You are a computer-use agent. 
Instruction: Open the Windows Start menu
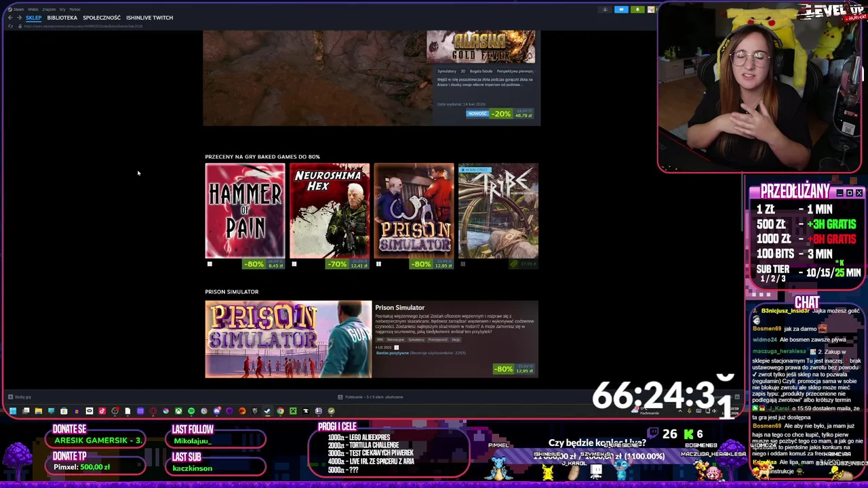(x=13, y=411)
